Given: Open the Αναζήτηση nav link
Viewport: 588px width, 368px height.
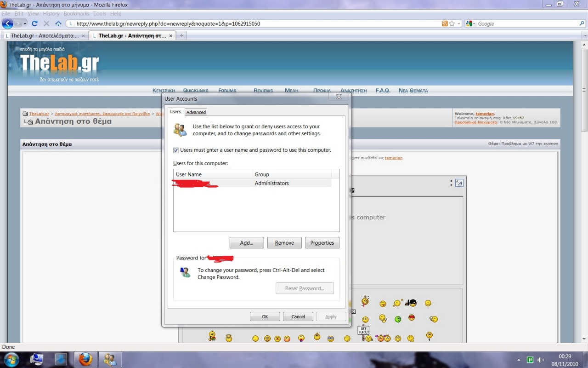Looking at the screenshot, I should click(x=354, y=91).
